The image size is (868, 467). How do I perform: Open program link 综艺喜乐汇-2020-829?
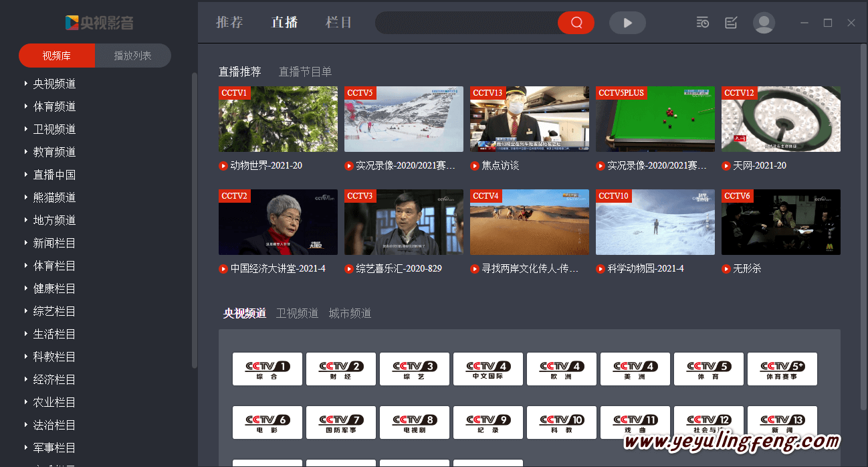pyautogui.click(x=399, y=269)
